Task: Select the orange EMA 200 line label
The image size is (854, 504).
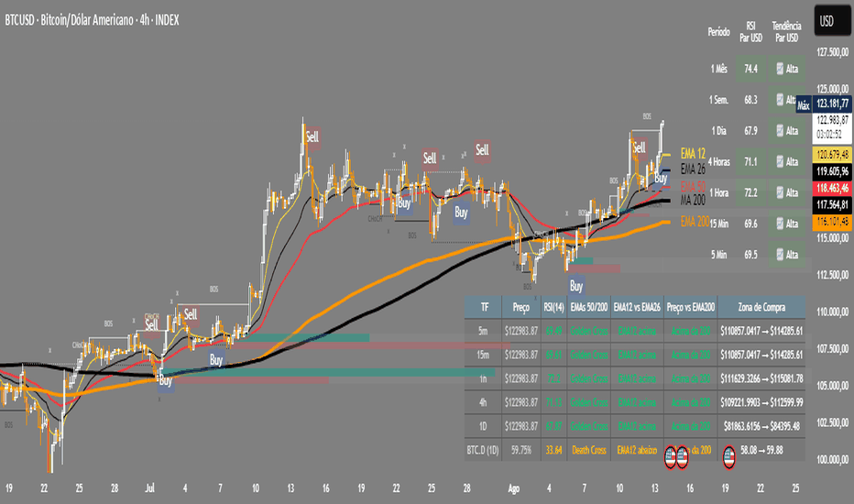Action: 695,221
